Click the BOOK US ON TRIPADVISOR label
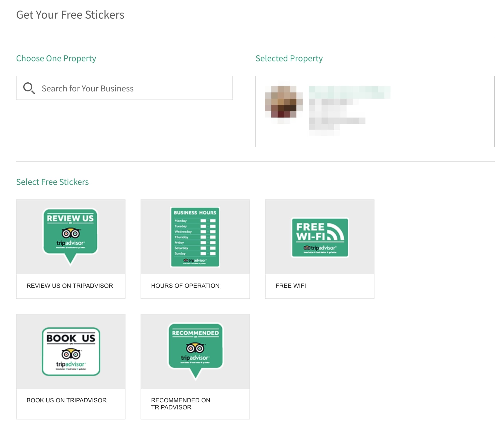The width and height of the screenshot is (504, 428). tap(67, 400)
